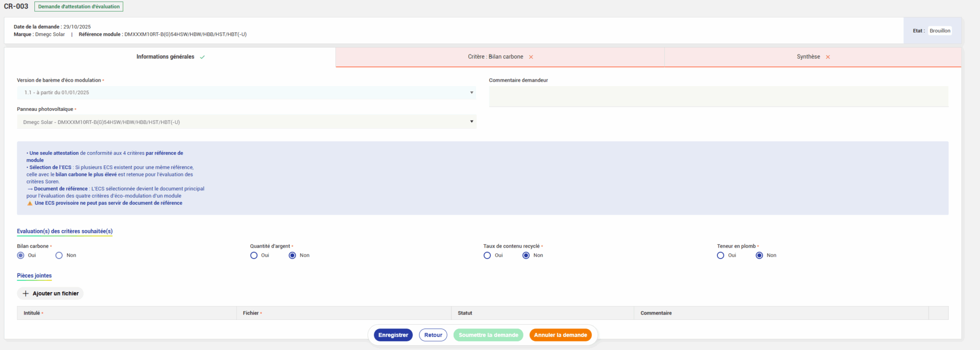Click the warning triangle icon in info box

30,203
